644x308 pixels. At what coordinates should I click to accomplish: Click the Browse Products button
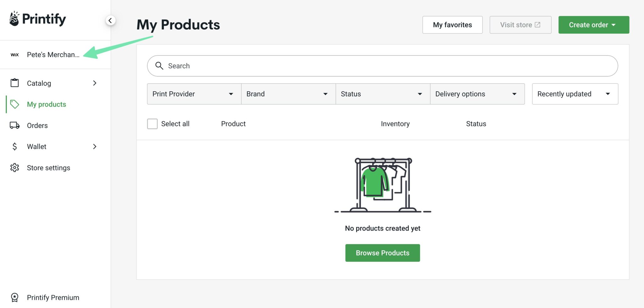(382, 253)
